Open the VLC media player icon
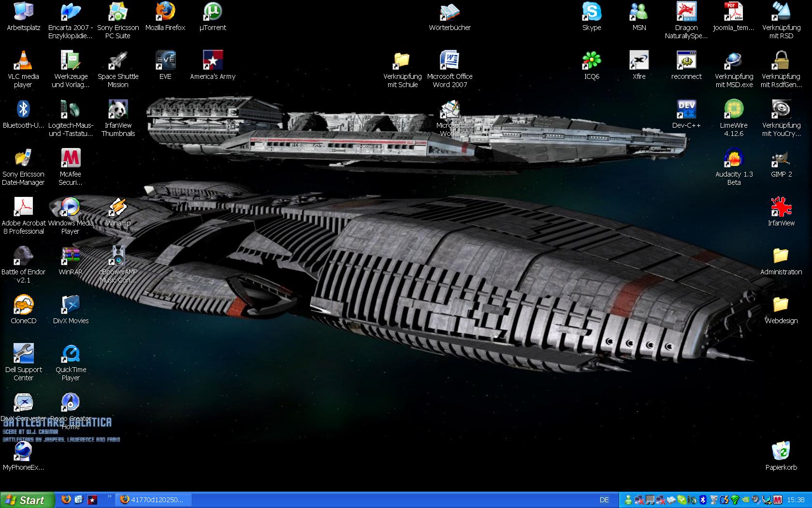The width and height of the screenshot is (812, 508). coord(23,61)
